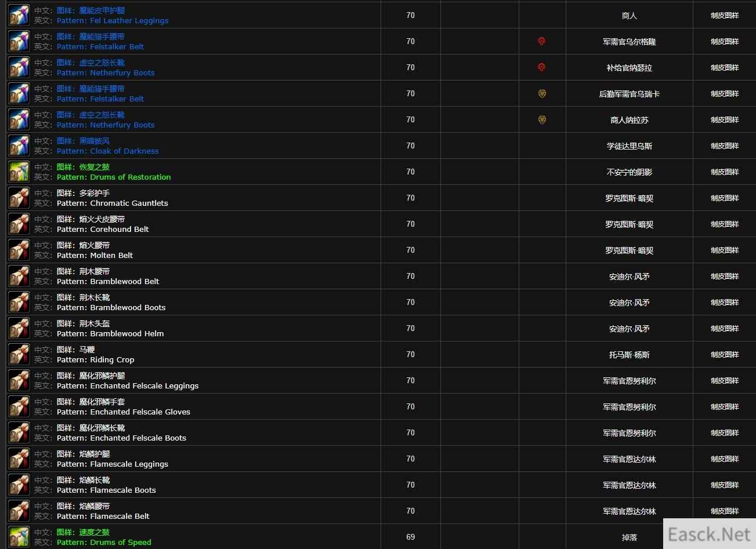Click Horde faction icon in 军需官乌尔格隆 row
The width and height of the screenshot is (756, 549).
pyautogui.click(x=542, y=41)
